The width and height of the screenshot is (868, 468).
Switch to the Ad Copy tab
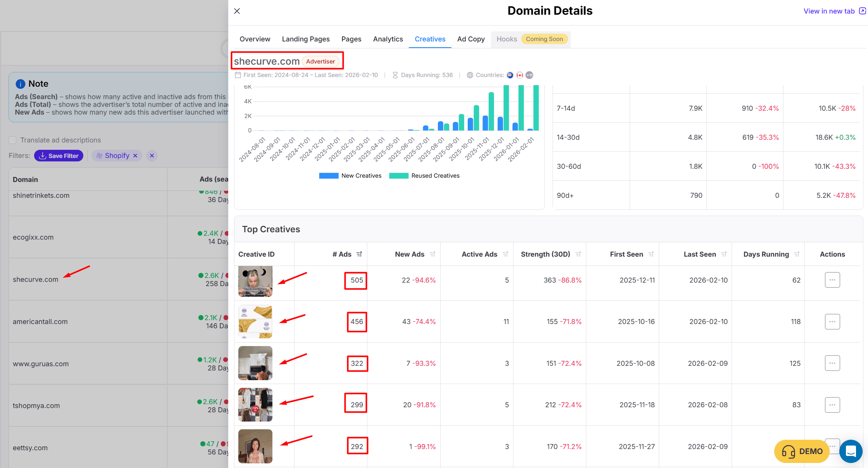click(x=471, y=39)
